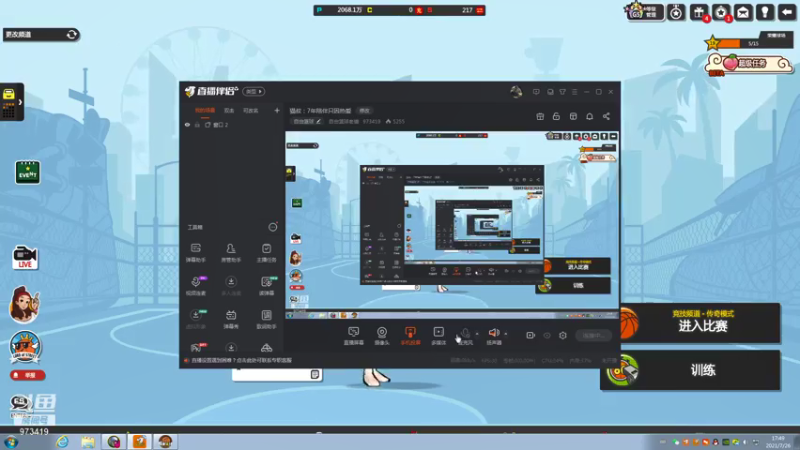Open the gift icon above stream preview
Screen dimensions: 800x450
pyautogui.click(x=540, y=116)
